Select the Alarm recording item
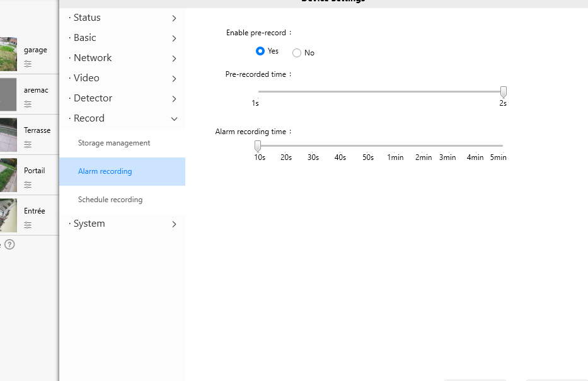The image size is (588, 381). point(122,171)
